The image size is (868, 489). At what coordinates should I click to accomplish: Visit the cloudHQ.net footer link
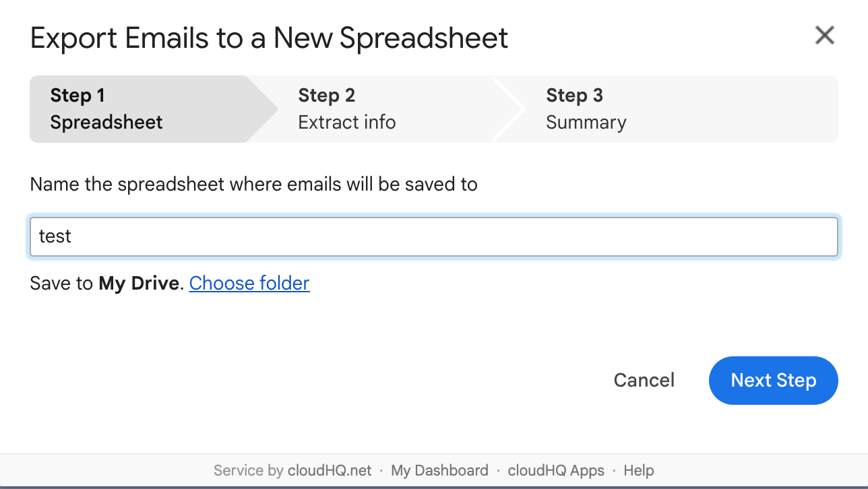330,470
